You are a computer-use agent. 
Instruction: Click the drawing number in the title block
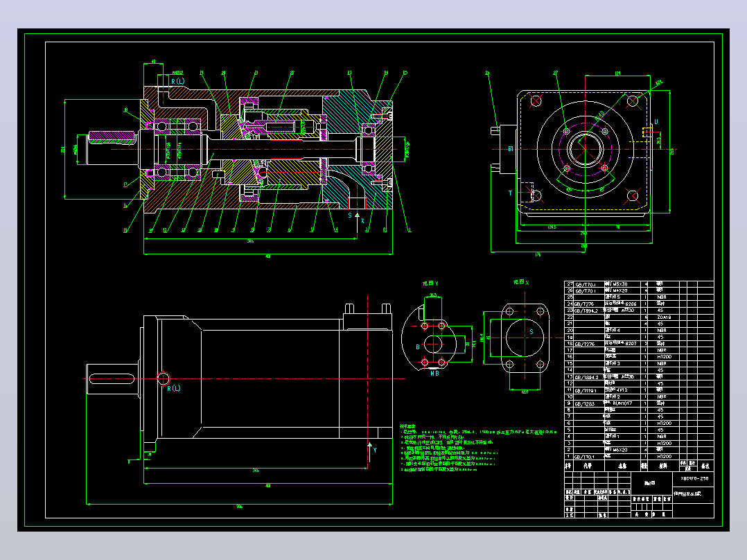(694, 478)
